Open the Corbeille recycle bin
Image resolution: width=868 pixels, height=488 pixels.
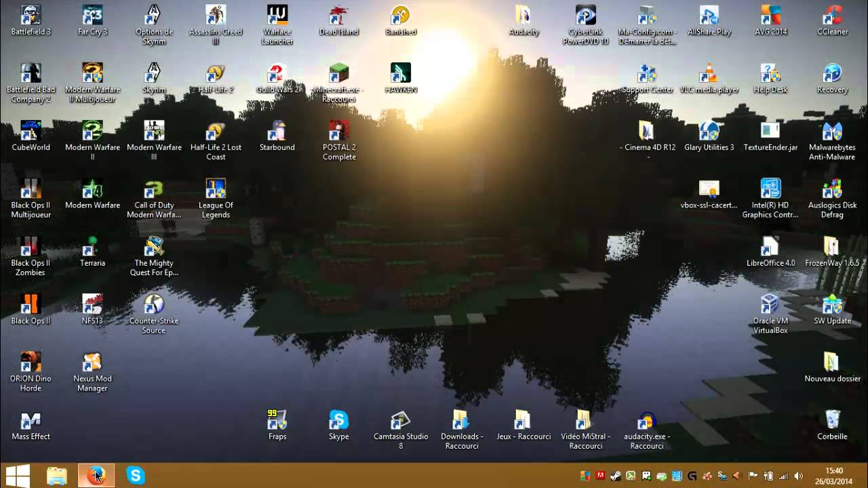pyautogui.click(x=832, y=420)
